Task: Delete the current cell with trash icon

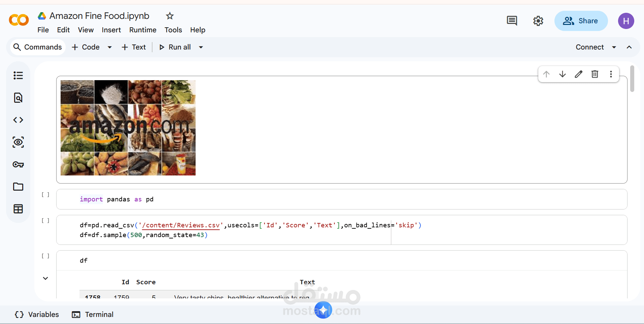Action: (x=595, y=74)
